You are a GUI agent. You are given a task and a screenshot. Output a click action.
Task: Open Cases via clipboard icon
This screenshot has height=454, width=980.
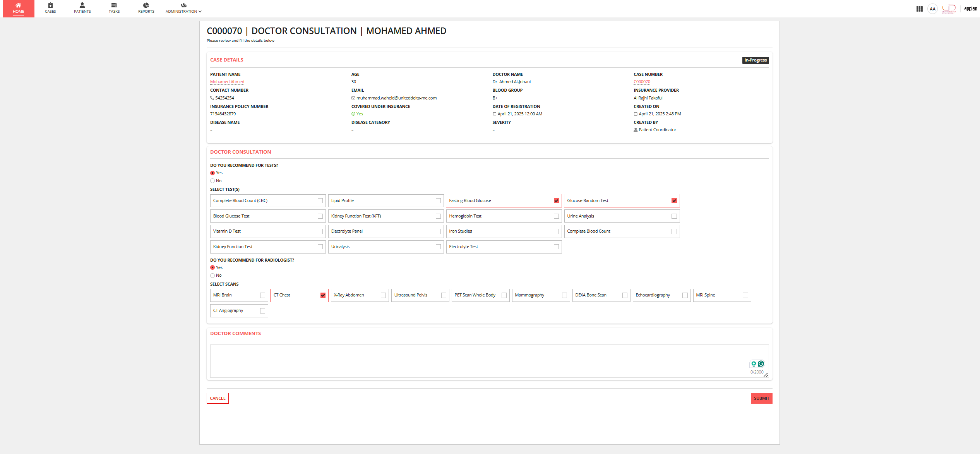tap(50, 5)
